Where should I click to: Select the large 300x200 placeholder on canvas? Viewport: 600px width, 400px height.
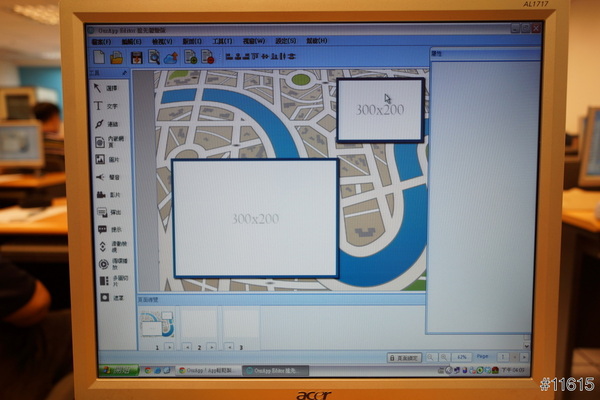(x=255, y=218)
